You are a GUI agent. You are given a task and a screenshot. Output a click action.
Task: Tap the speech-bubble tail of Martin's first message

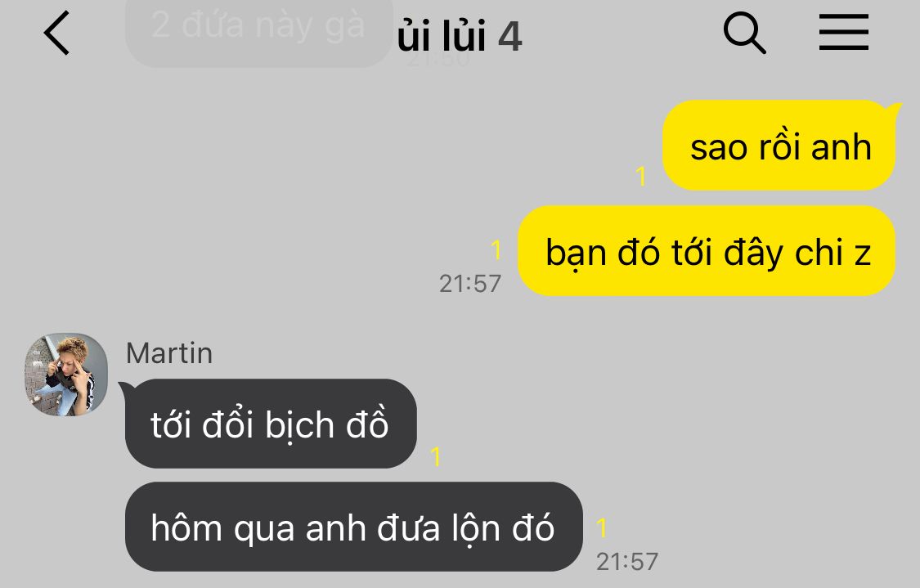(x=126, y=388)
